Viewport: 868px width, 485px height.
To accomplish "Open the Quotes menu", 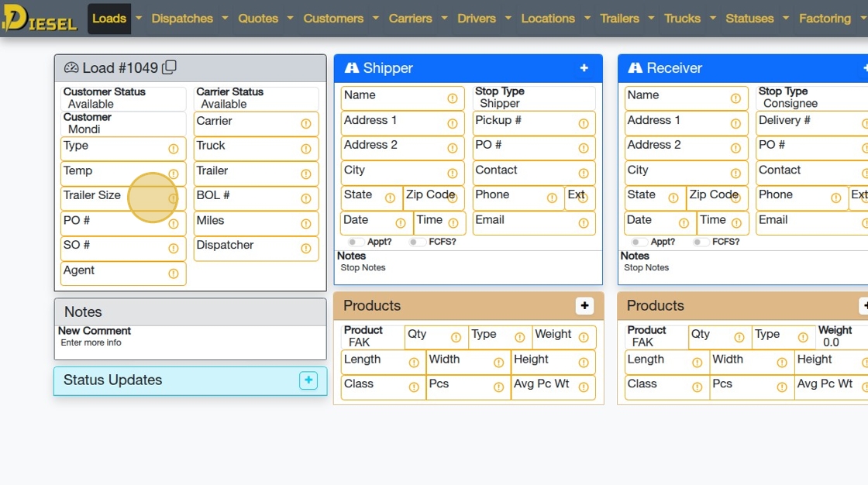I will 258,19.
